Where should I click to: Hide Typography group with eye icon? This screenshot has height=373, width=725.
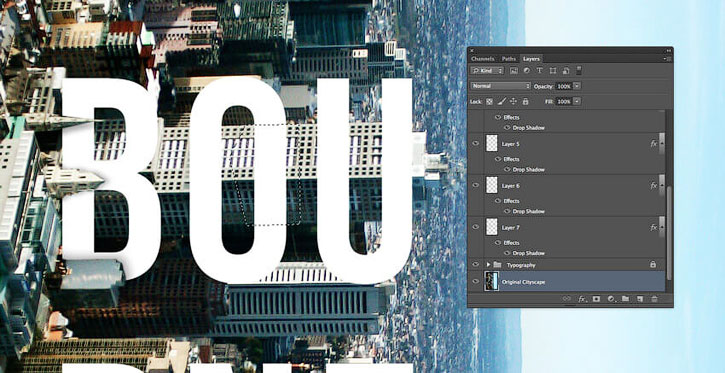click(x=475, y=265)
